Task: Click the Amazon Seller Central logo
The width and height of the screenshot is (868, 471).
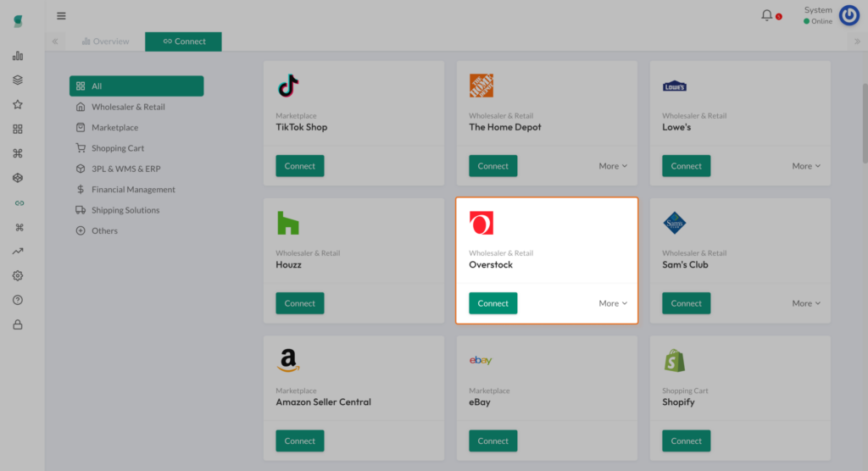Action: pos(288,360)
